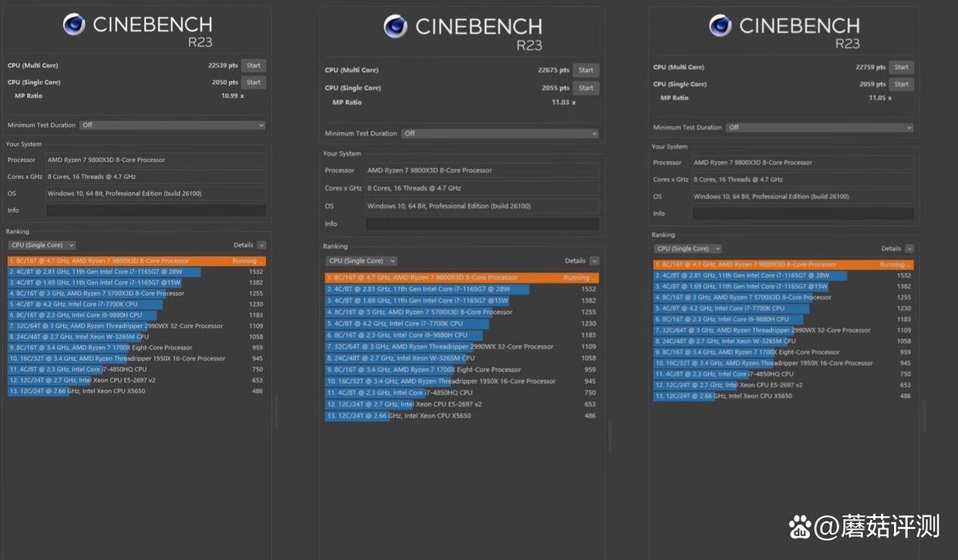The image size is (958, 560).
Task: Click the MP Ratio value 11.03 x
Action: tap(563, 102)
